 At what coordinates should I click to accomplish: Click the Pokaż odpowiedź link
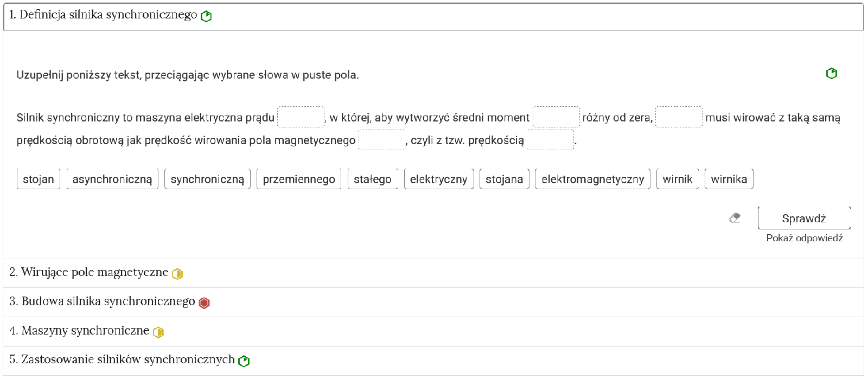[804, 238]
